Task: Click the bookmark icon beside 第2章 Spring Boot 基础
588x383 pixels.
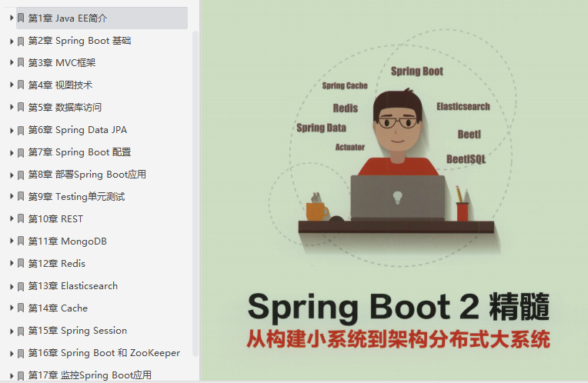Action: pyautogui.click(x=21, y=42)
